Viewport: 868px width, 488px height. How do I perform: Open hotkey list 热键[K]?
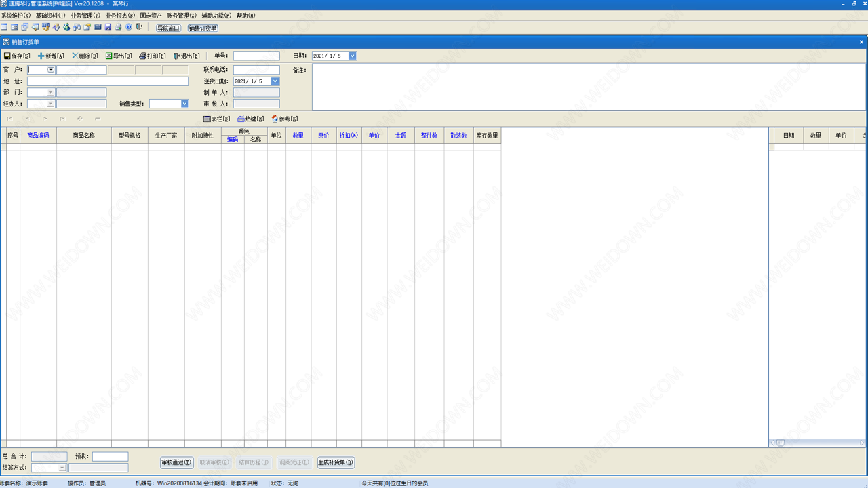pos(251,119)
